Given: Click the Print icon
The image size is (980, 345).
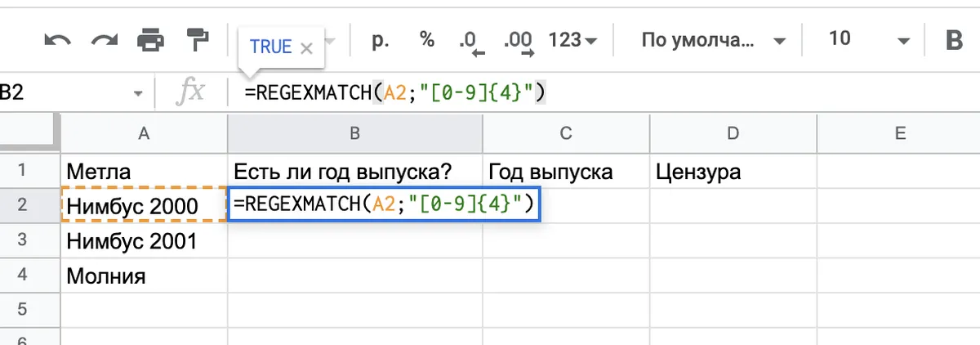Looking at the screenshot, I should [x=150, y=39].
